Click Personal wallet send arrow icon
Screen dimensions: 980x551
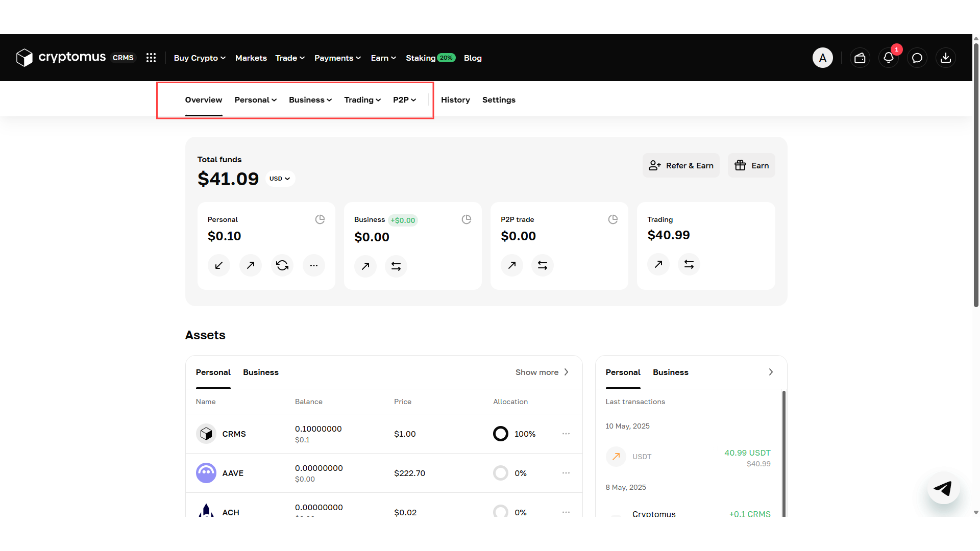tap(251, 265)
